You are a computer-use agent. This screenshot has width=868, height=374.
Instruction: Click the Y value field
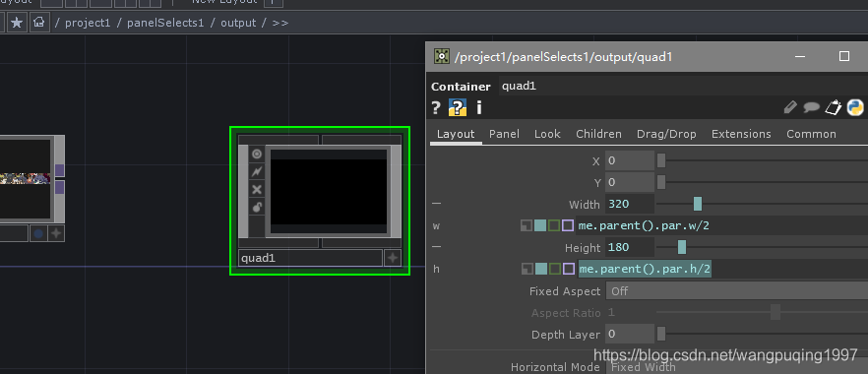(x=630, y=183)
